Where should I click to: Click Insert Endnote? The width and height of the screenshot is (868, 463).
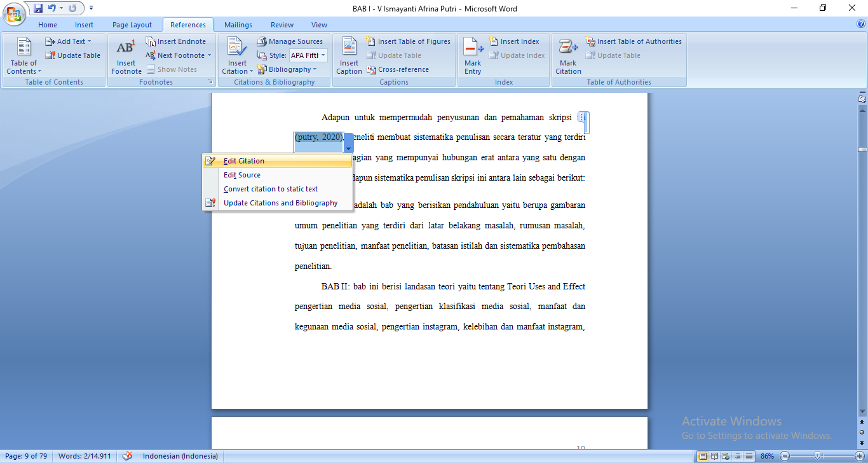(x=176, y=41)
